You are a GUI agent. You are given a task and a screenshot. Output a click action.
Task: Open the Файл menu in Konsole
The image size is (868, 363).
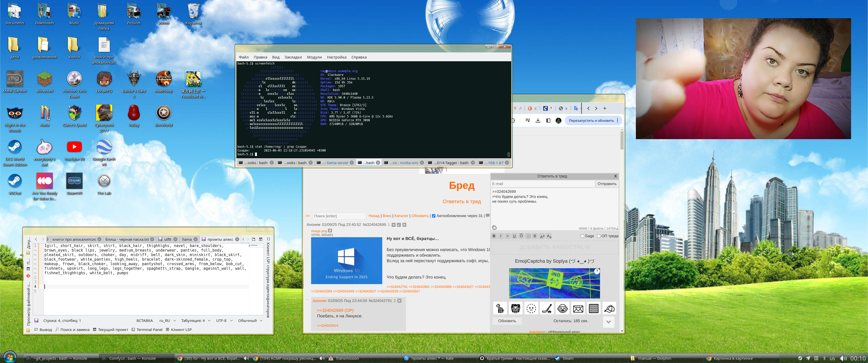click(x=243, y=57)
